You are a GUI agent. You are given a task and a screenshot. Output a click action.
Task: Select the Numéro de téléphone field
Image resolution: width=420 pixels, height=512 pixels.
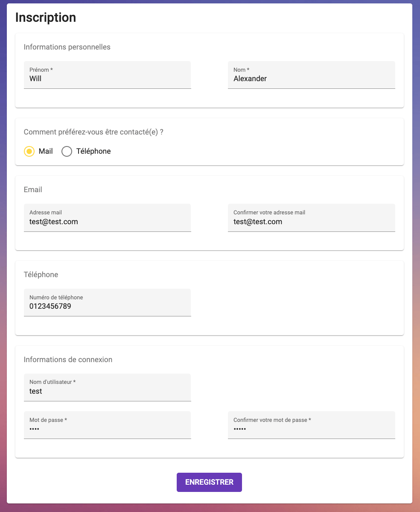coord(108,302)
